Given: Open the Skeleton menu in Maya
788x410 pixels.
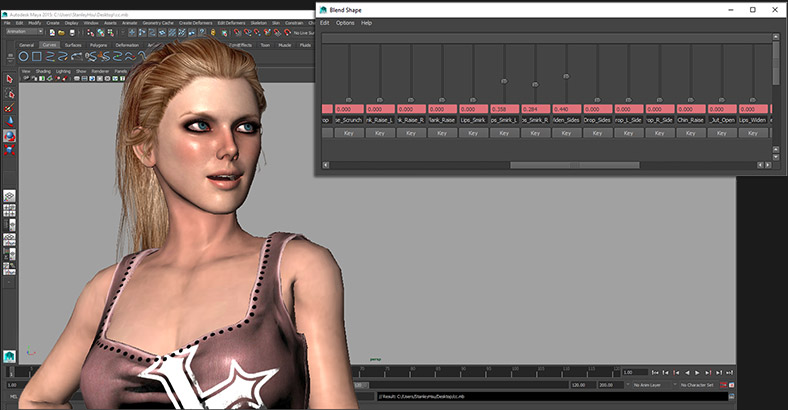Looking at the screenshot, I should point(259,23).
